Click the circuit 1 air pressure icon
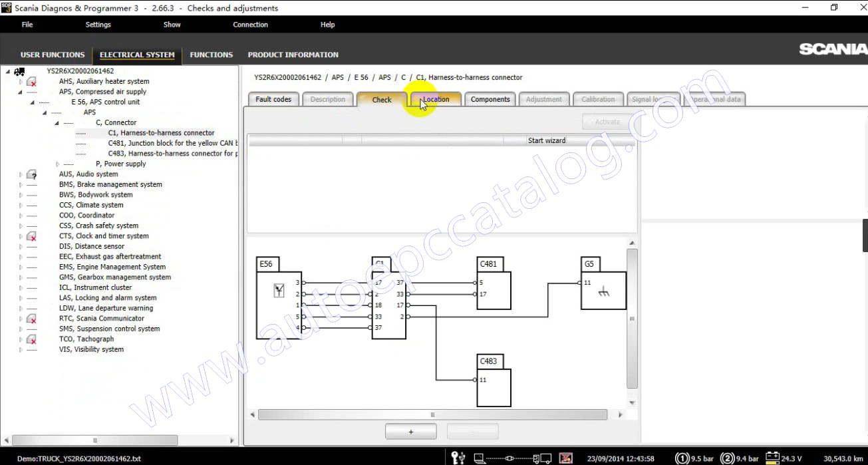Viewport: 868px width, 465px height. click(x=682, y=458)
